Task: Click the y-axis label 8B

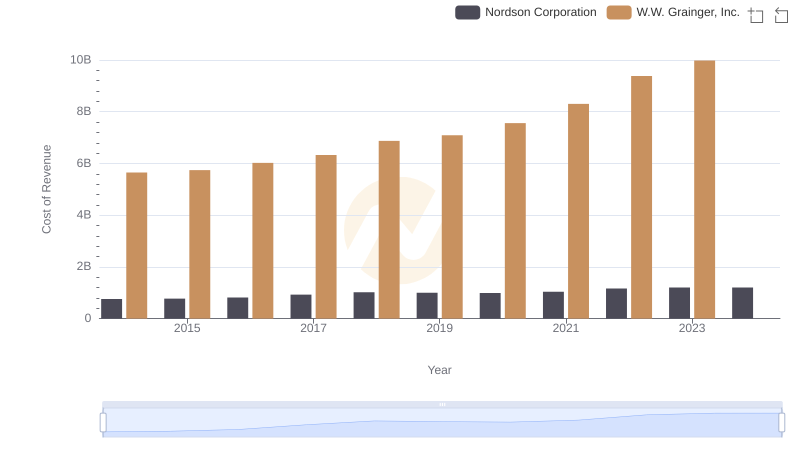Action: [84, 111]
